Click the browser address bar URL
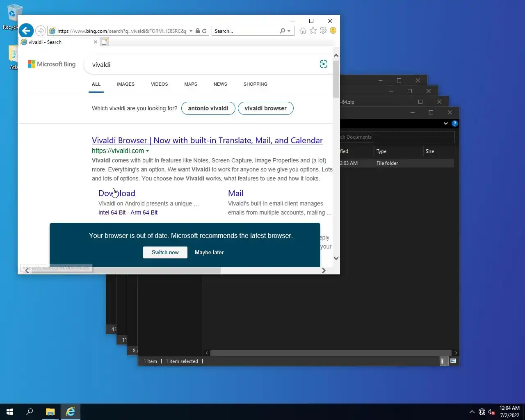Viewport: 525px width, 420px height. coord(121,31)
